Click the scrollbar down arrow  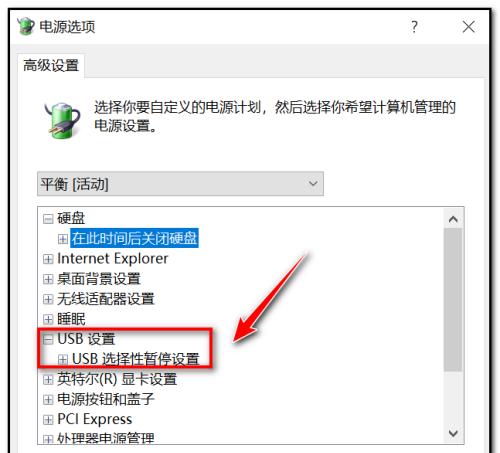[453, 433]
